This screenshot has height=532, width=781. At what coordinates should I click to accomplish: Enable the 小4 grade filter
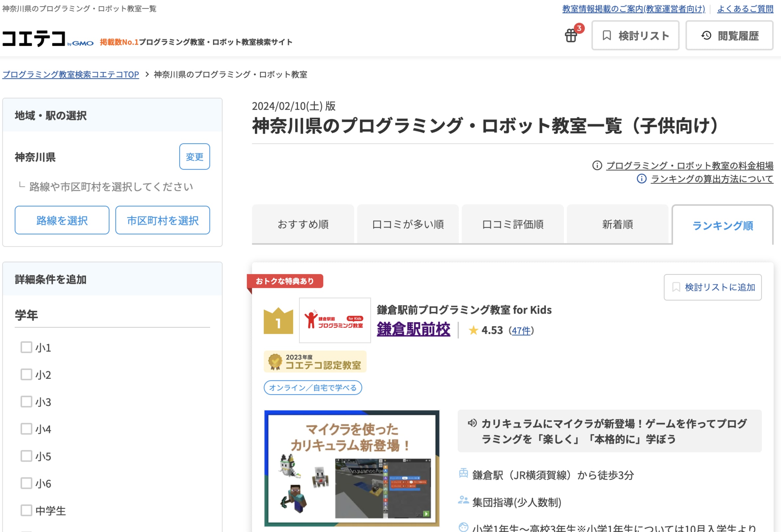[26, 429]
